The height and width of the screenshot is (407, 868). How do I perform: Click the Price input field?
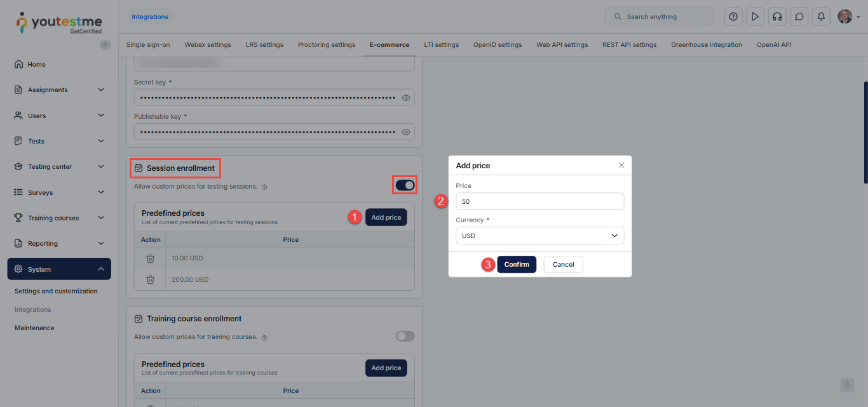(x=539, y=201)
